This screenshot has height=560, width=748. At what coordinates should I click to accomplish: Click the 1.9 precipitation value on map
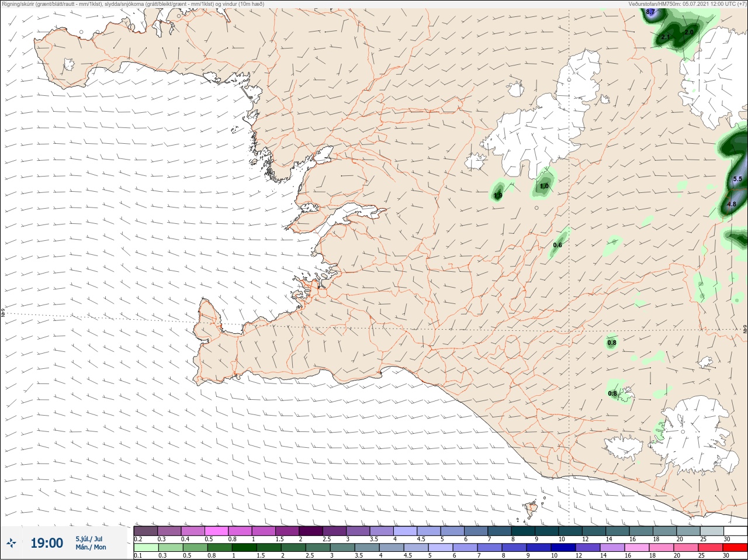[498, 196]
